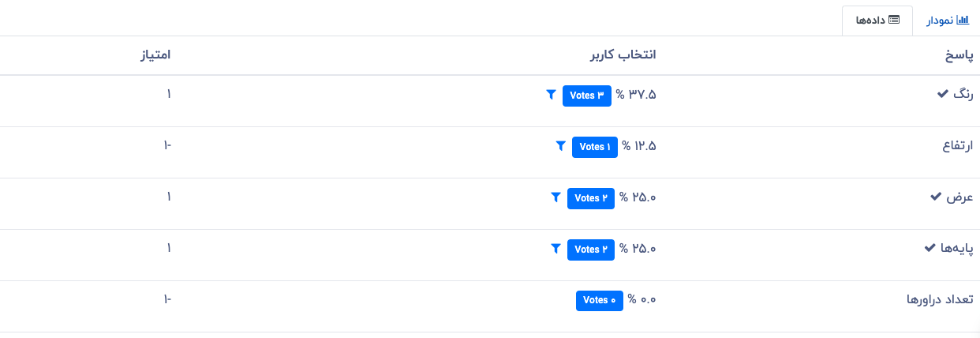This screenshot has height=338, width=980.
Task: Click the checkmark beside the عرض answer
Action: click(x=936, y=197)
